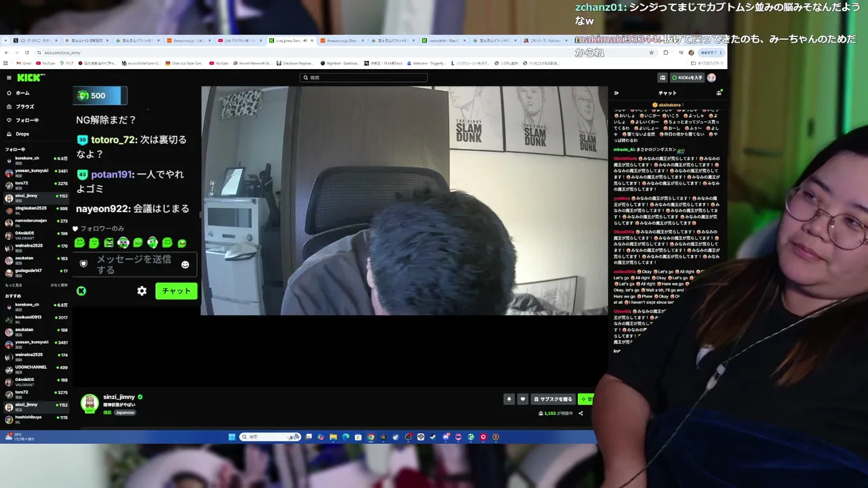This screenshot has height=488, width=868.
Task: Open the chat leaderboard icon
Action: tap(719, 93)
